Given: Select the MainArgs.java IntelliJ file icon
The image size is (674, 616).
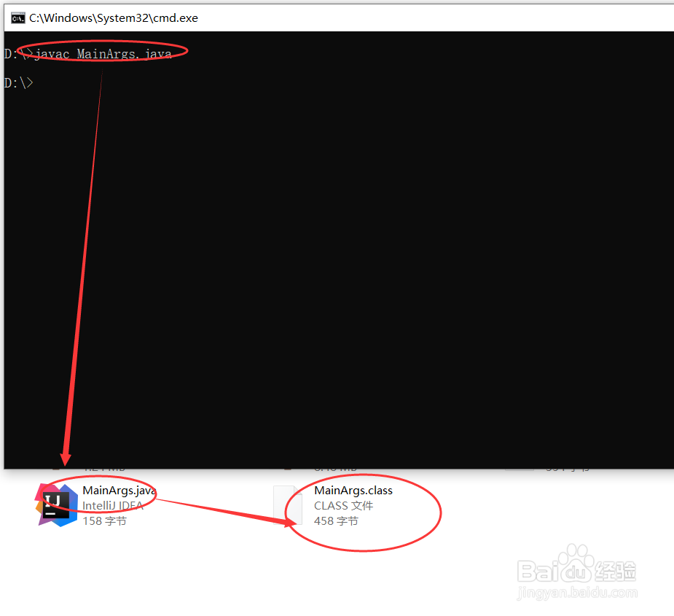Looking at the screenshot, I should pyautogui.click(x=56, y=505).
